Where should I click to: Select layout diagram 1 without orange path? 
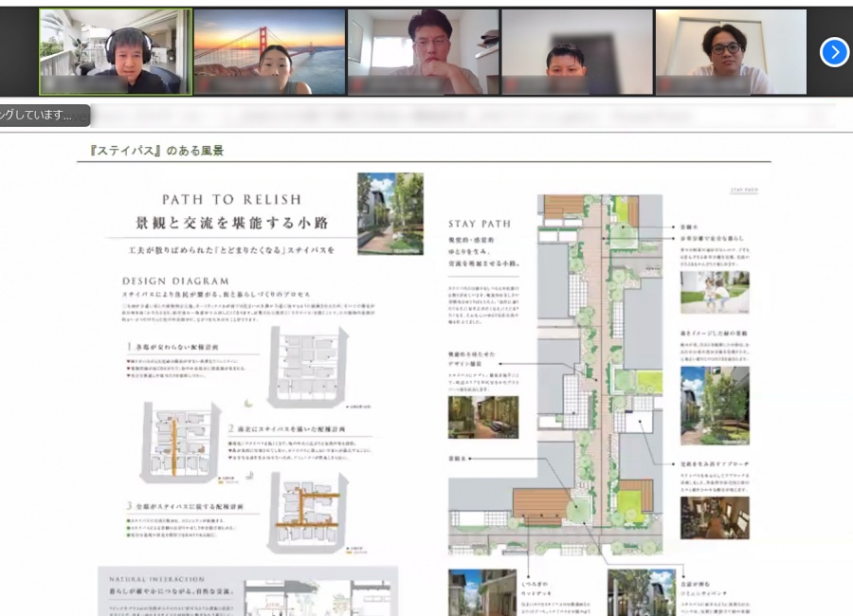pyautogui.click(x=309, y=367)
